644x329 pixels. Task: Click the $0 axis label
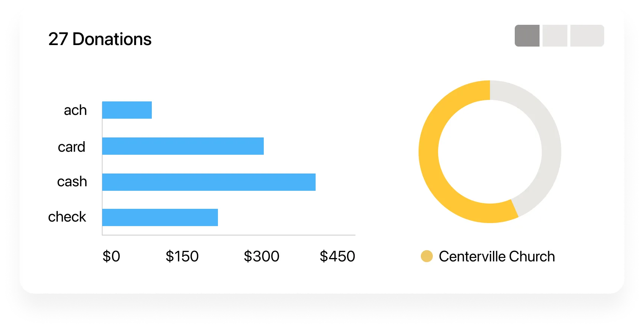click(x=111, y=257)
